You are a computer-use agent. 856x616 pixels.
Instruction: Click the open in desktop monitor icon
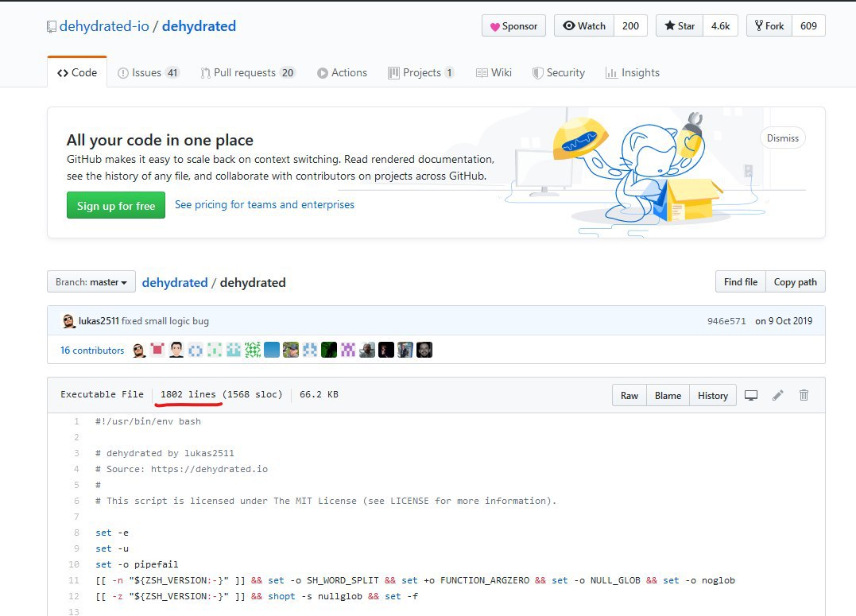tap(751, 395)
